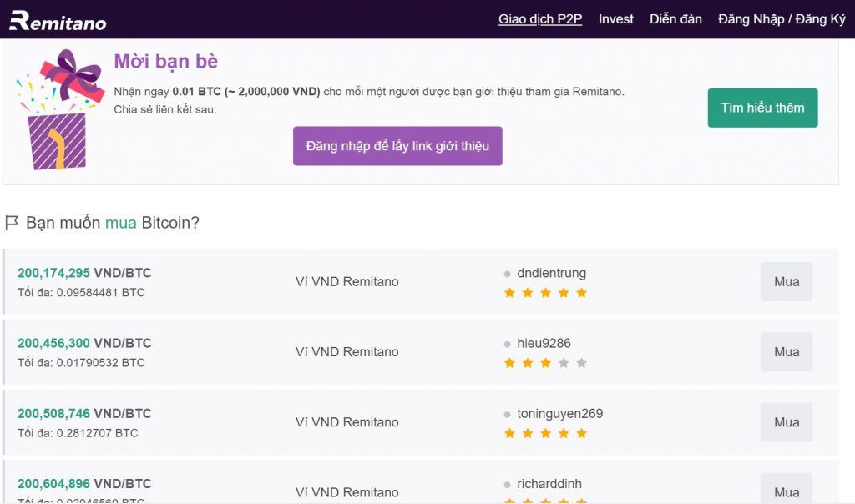Image resolution: width=855 pixels, height=504 pixels.
Task: Click the gift box illustration
Action: point(59,109)
